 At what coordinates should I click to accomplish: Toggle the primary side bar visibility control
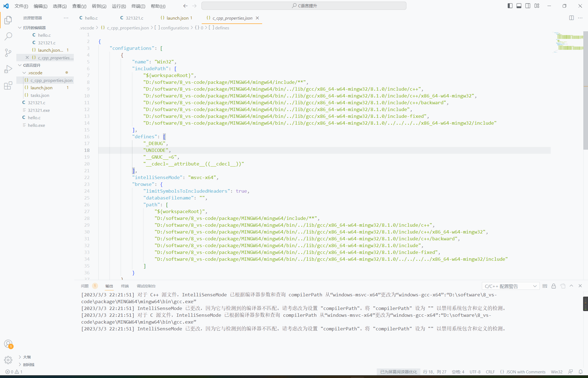[510, 6]
